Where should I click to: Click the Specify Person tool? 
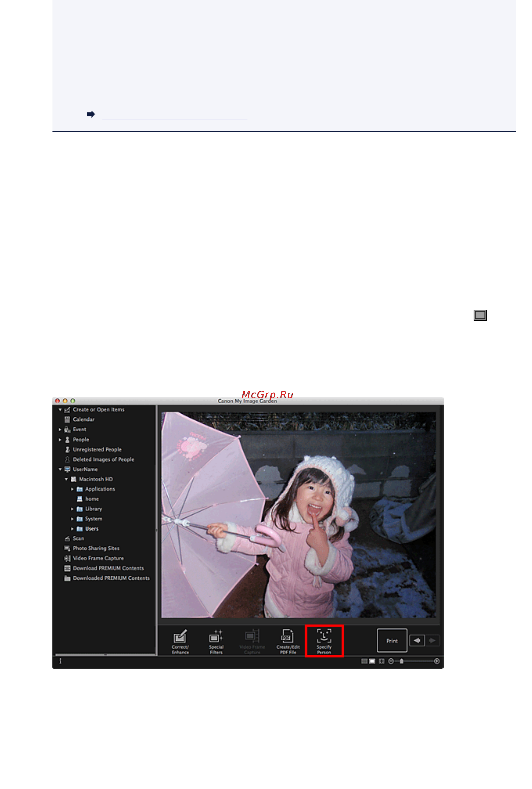(x=324, y=641)
